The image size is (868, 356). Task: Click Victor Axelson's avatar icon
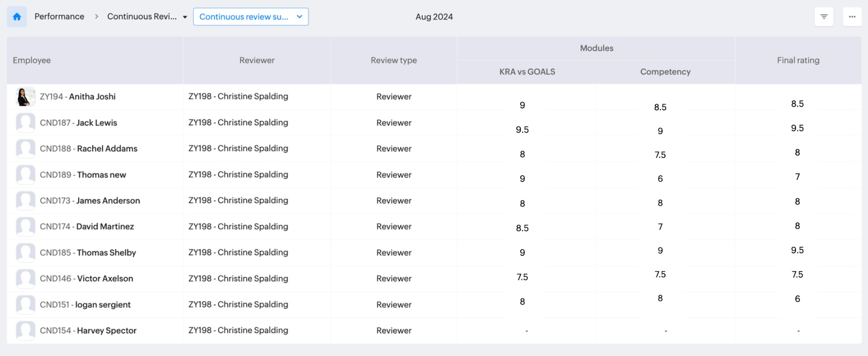25,279
